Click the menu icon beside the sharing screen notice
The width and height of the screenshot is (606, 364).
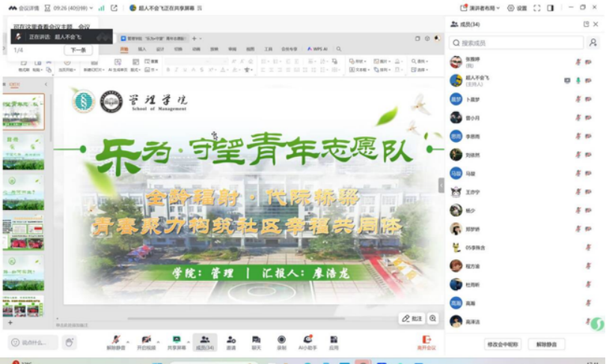(200, 7)
